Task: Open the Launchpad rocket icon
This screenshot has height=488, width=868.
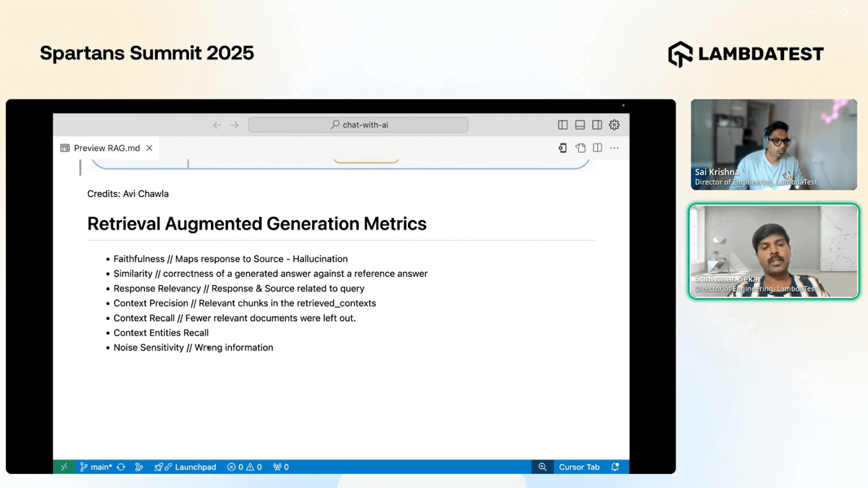Action: click(x=161, y=466)
